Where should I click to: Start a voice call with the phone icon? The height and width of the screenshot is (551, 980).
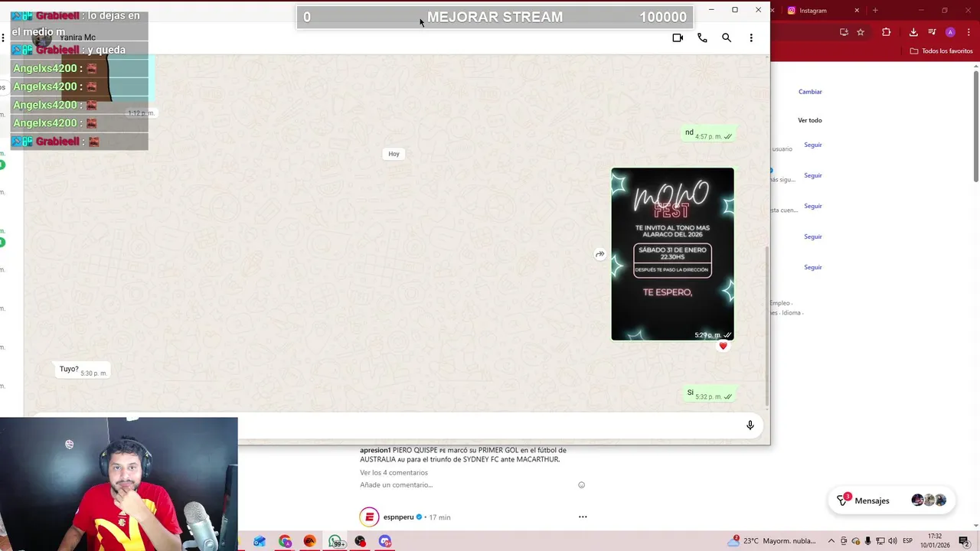point(702,37)
